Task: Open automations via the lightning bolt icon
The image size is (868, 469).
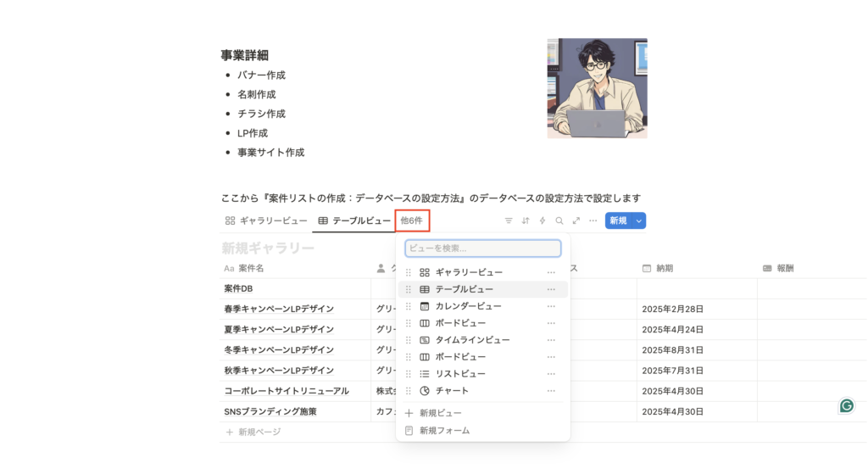Action: 542,221
